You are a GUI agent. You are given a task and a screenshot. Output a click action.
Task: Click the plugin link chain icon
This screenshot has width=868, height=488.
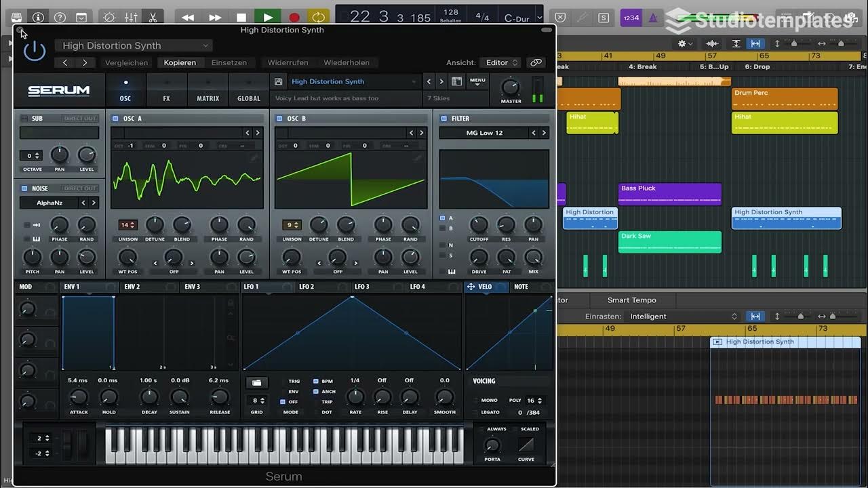[536, 62]
